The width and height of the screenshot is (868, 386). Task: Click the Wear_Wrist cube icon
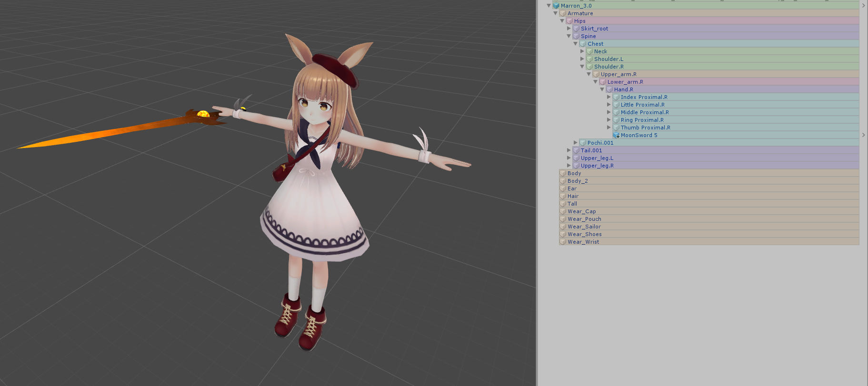563,242
